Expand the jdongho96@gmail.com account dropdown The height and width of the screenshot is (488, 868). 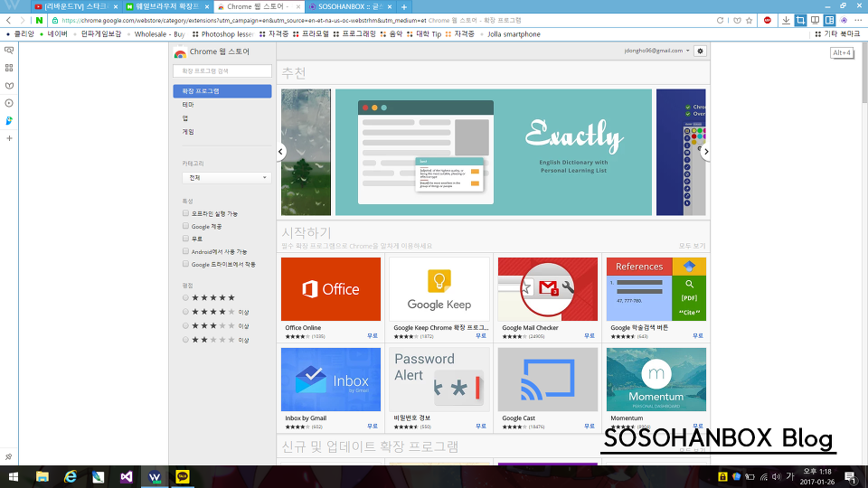[656, 51]
